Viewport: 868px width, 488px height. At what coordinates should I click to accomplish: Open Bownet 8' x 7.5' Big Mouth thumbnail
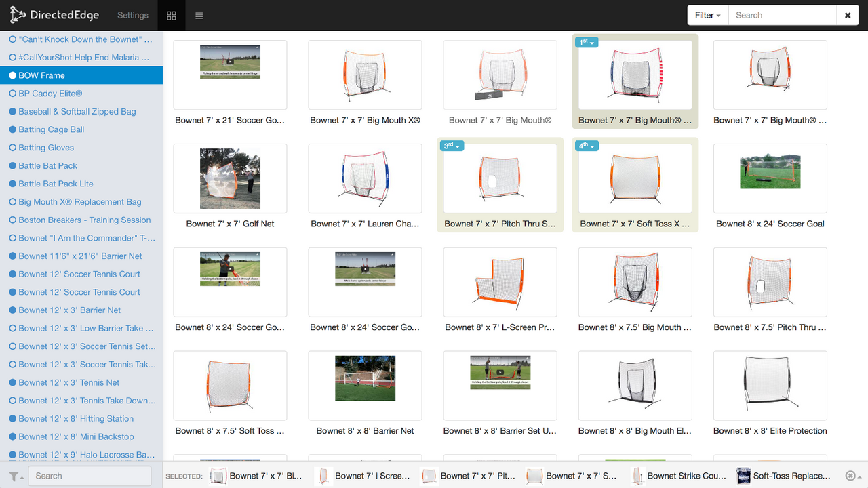click(x=635, y=282)
